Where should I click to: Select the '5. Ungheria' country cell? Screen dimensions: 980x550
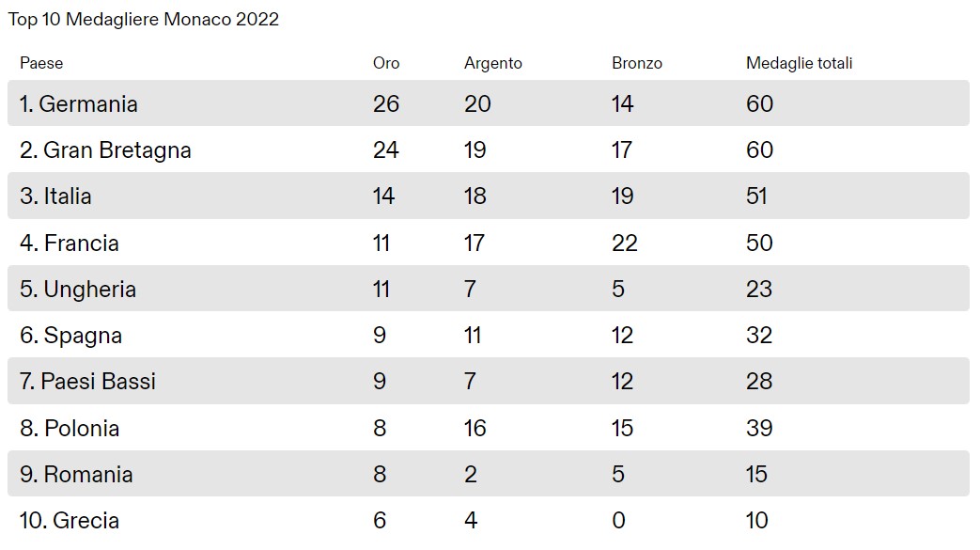click(78, 290)
